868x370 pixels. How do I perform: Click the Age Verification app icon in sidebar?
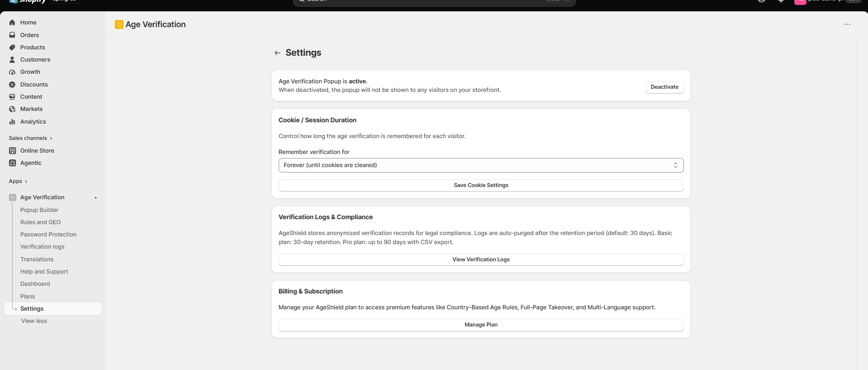pyautogui.click(x=12, y=197)
